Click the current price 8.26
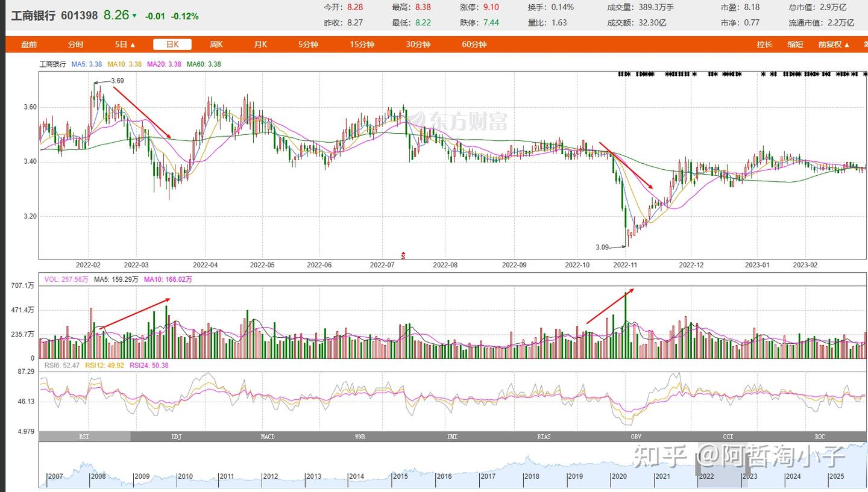 116,15
